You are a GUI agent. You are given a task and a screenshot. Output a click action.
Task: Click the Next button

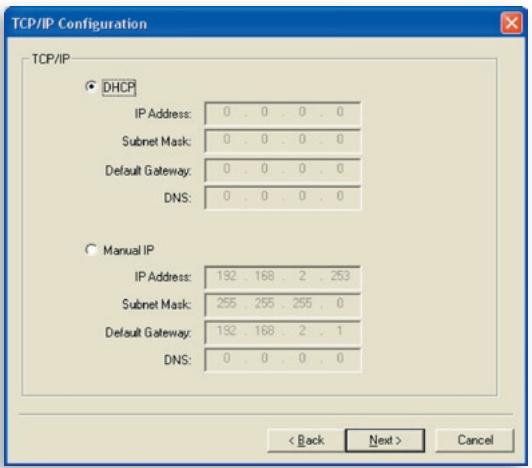point(385,440)
